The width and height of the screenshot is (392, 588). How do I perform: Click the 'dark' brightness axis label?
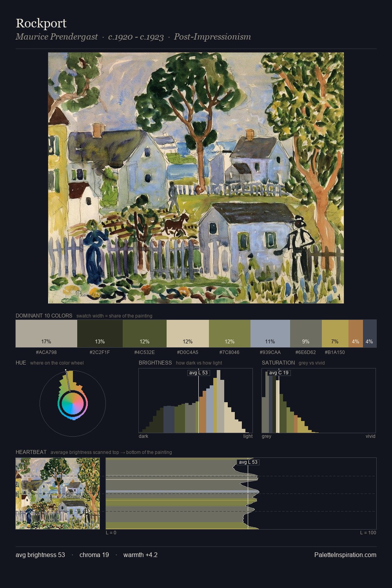click(x=143, y=436)
